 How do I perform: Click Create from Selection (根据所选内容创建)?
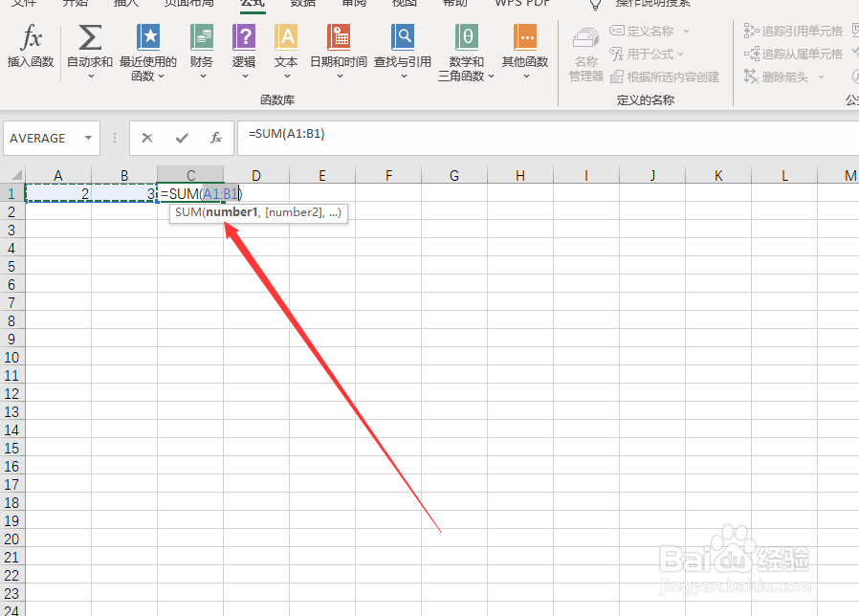[x=665, y=77]
